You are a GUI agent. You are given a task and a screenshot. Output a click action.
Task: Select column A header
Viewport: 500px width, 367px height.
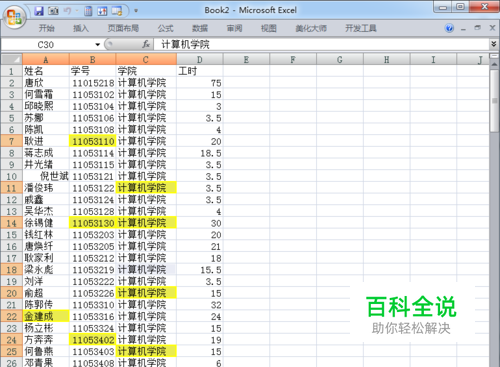pyautogui.click(x=46, y=59)
